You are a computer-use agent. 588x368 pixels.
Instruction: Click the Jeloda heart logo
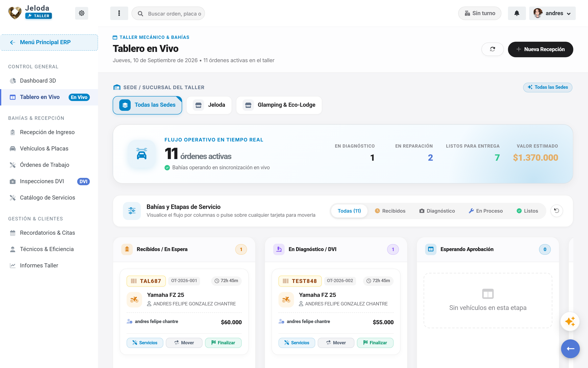15,13
